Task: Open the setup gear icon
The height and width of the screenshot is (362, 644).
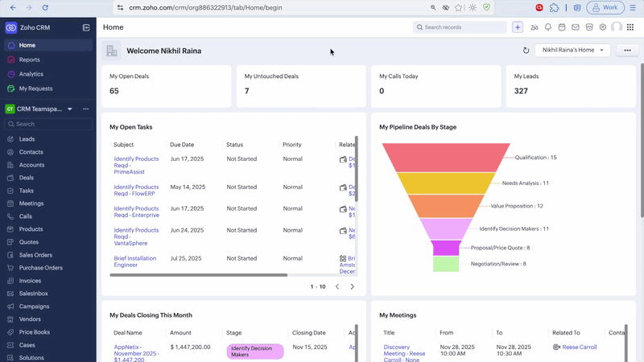Action: coord(602,27)
